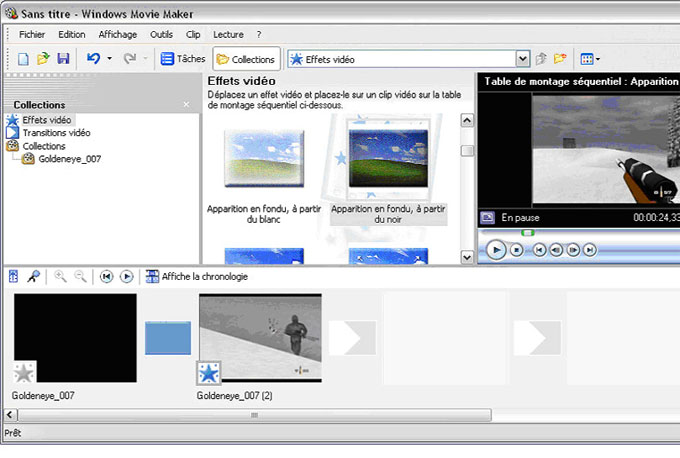Open the Edition menu
This screenshot has height=458, width=680.
(72, 34)
